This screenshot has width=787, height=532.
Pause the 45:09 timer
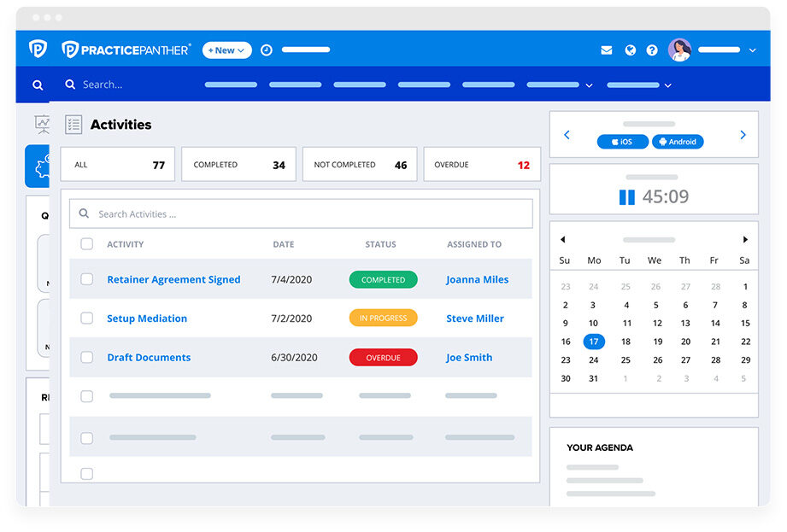(627, 197)
